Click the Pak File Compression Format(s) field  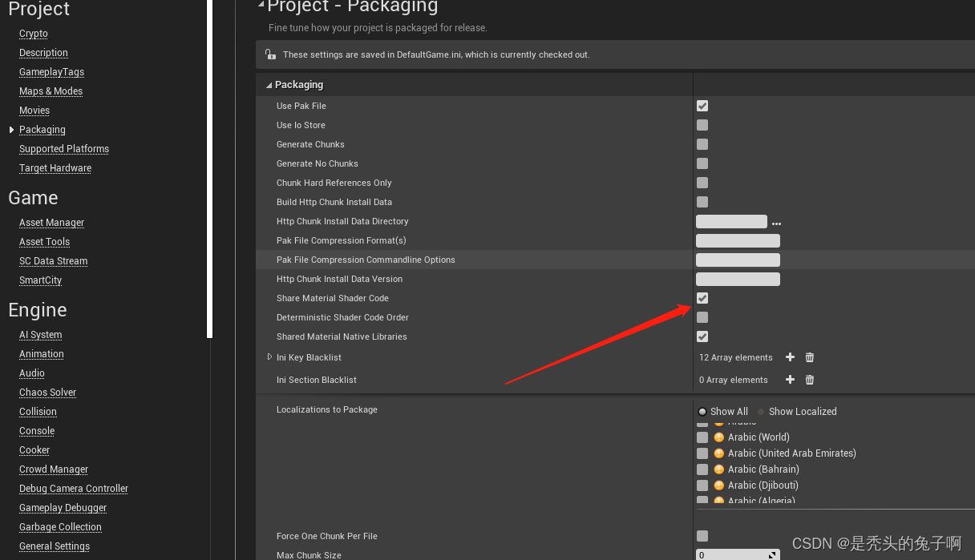(x=738, y=240)
